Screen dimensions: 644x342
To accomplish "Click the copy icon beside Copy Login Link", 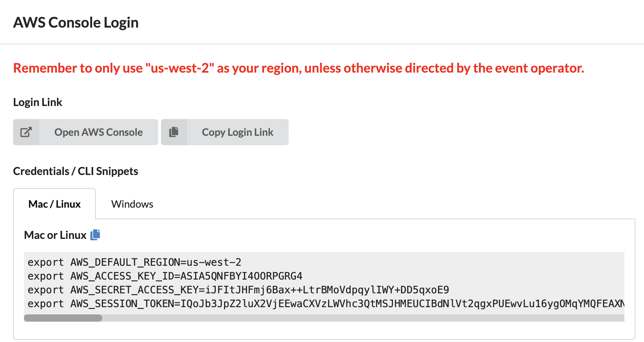I will point(174,132).
